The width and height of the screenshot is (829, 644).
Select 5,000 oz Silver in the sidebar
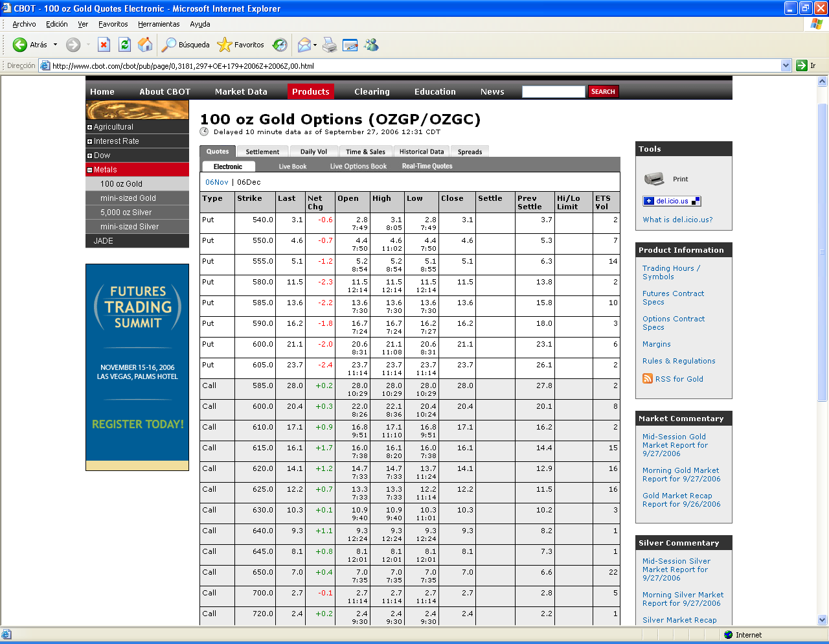click(137, 213)
